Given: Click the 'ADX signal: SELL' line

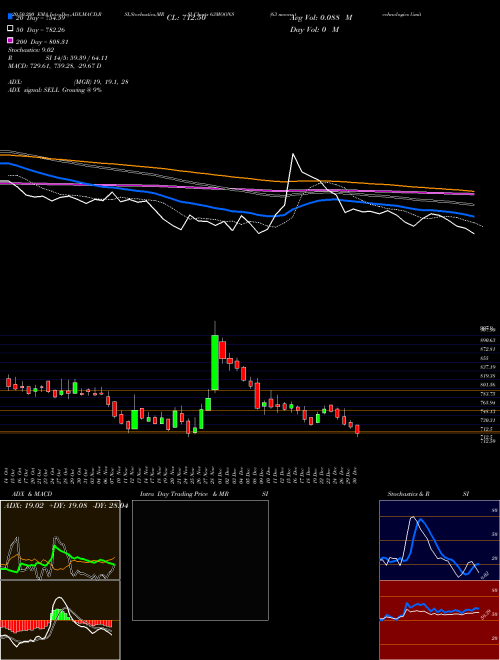Looking at the screenshot, I should point(55,90).
